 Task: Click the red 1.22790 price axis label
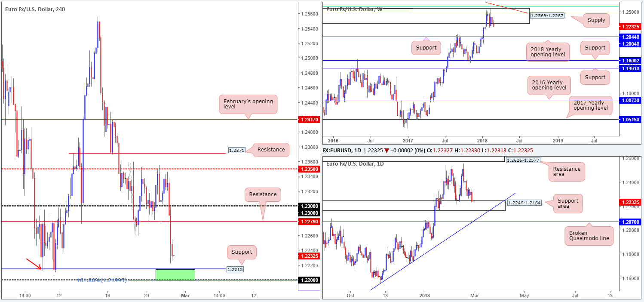pos(308,222)
